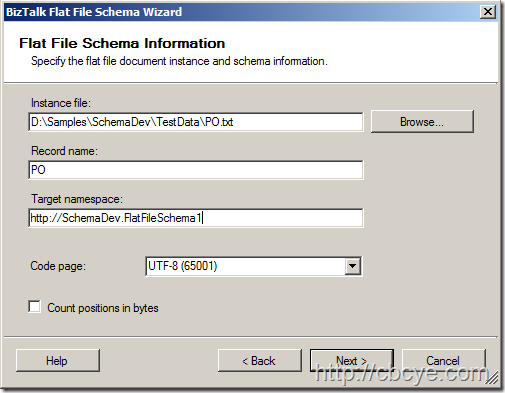Proceed with the Next button
The width and height of the screenshot is (505, 393).
coord(352,361)
